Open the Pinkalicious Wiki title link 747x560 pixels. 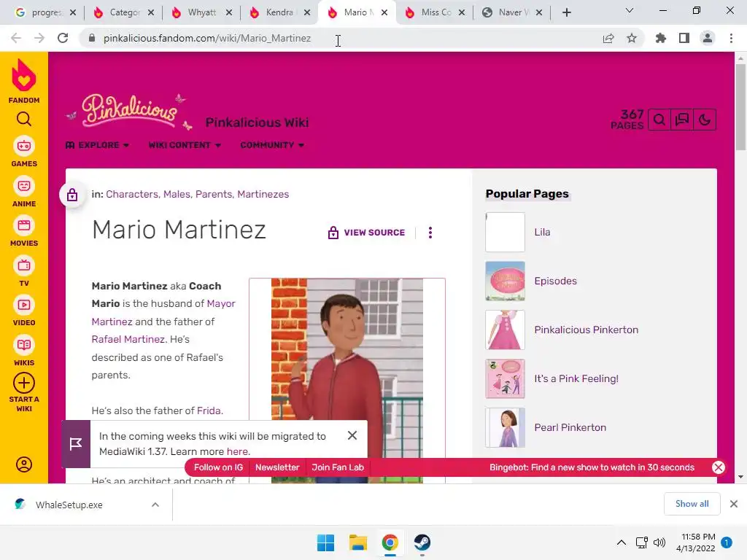[x=257, y=122]
